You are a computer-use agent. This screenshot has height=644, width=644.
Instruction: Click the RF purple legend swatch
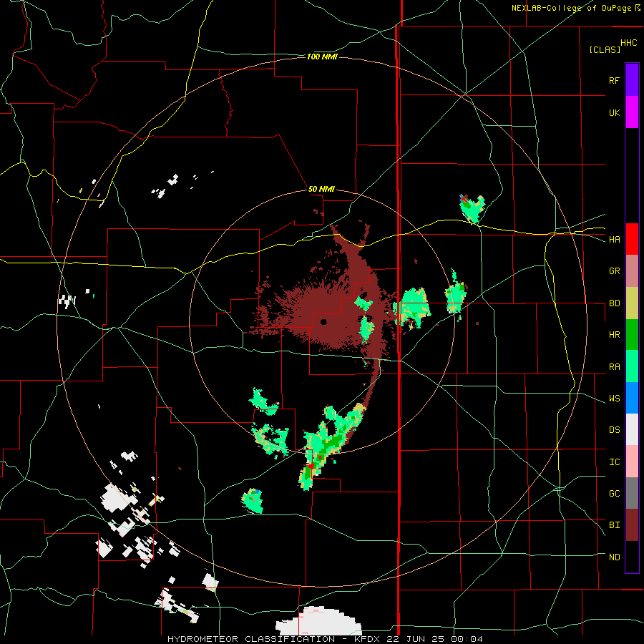[x=632, y=80]
